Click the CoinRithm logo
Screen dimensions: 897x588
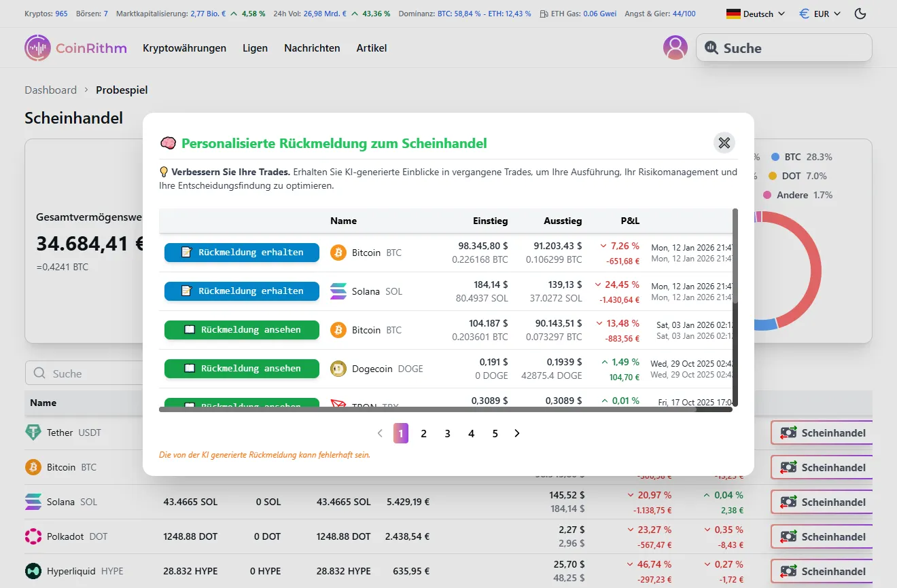click(75, 48)
